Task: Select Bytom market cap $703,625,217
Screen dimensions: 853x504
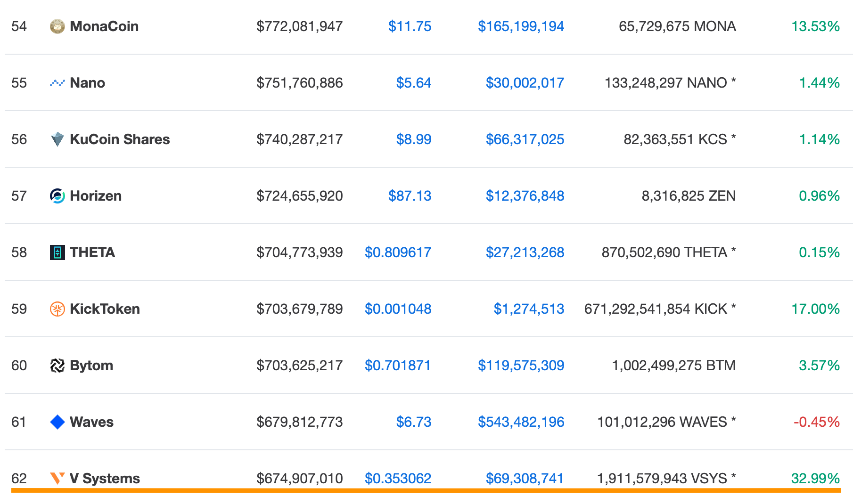Action: tap(300, 366)
